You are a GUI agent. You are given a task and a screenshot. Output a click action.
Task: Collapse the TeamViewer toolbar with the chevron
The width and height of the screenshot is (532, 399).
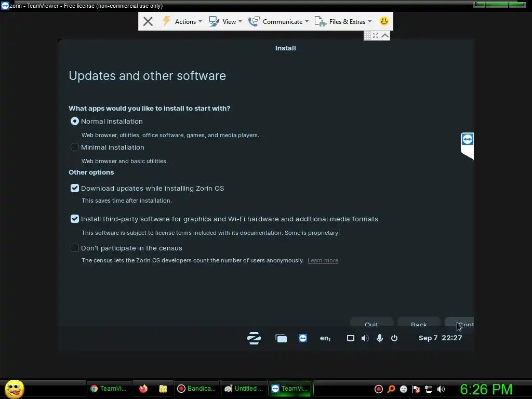pyautogui.click(x=385, y=35)
